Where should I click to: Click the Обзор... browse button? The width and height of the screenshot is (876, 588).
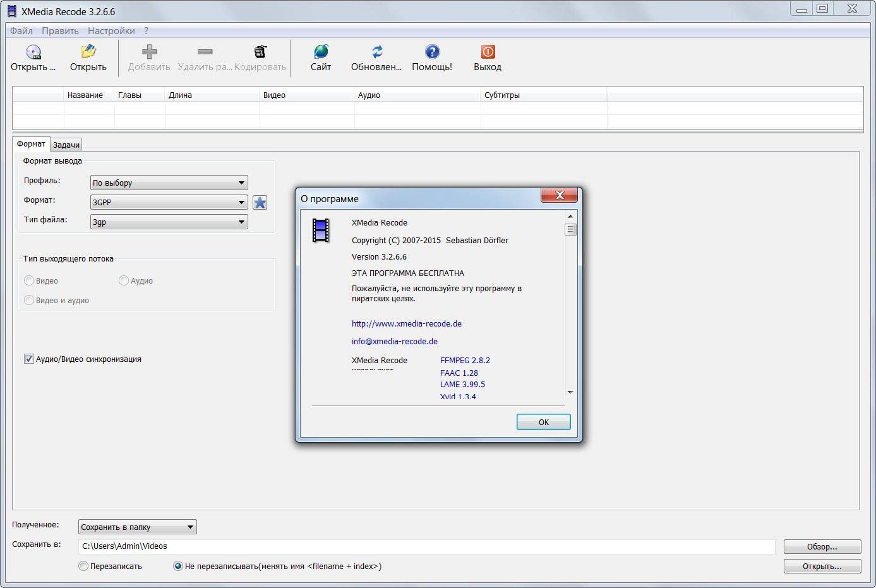pos(822,546)
